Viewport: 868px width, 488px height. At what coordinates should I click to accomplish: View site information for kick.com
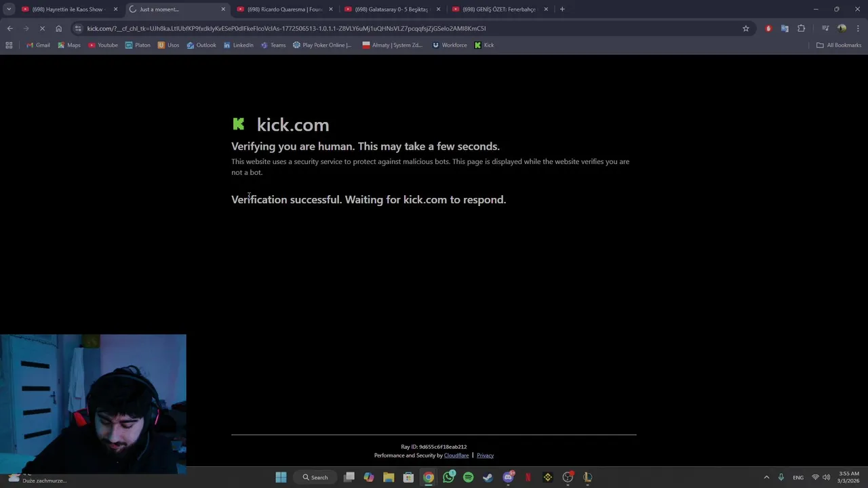(x=79, y=28)
